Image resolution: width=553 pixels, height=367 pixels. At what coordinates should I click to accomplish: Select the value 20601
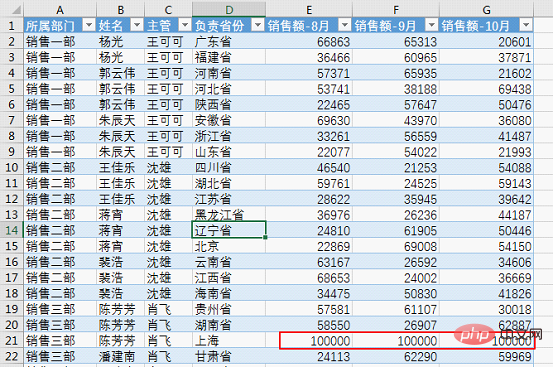515,42
